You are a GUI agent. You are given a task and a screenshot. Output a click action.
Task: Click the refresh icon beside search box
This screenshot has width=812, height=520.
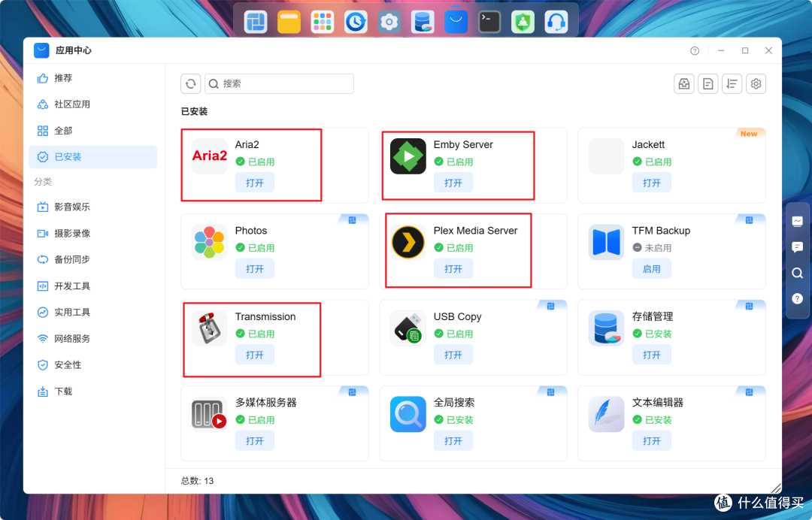point(190,84)
